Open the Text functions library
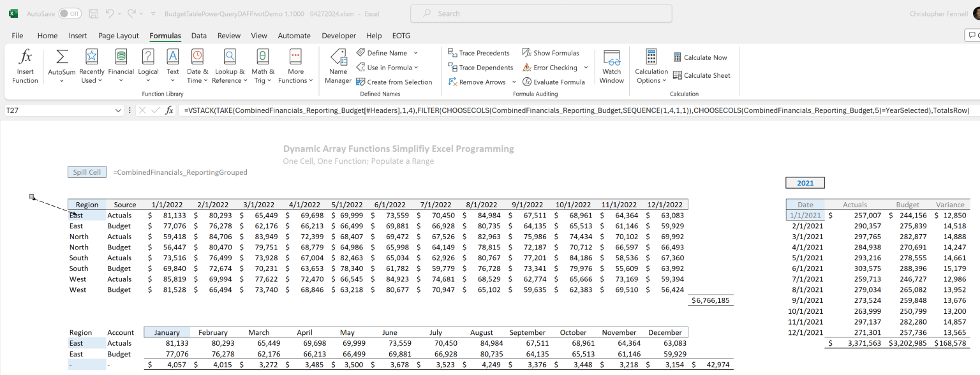Image resolution: width=980 pixels, height=375 pixels. coord(172,65)
